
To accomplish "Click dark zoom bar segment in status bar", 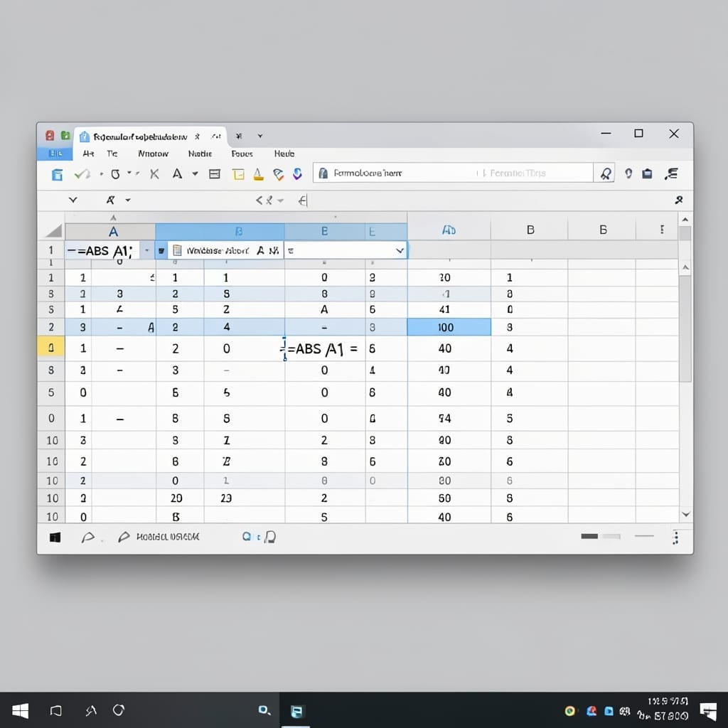I will pyautogui.click(x=589, y=536).
